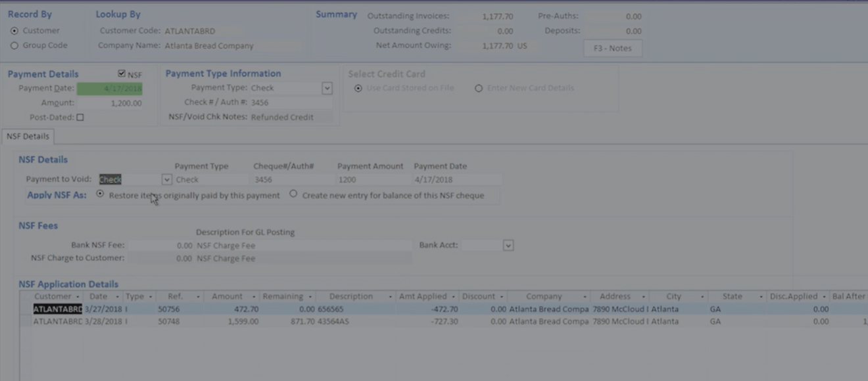Click the Bank NSF Fee amount field
The width and height of the screenshot is (868, 381).
tap(161, 245)
